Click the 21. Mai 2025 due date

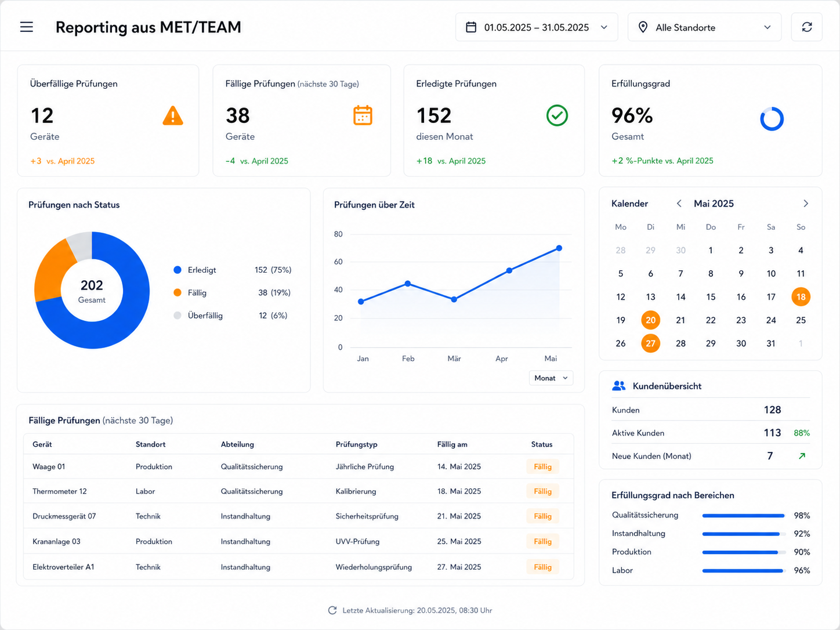pyautogui.click(x=459, y=516)
